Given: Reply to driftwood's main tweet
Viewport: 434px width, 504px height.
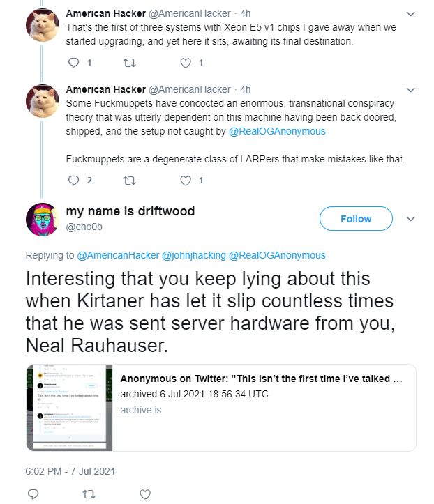Looking at the screenshot, I should point(32,494).
